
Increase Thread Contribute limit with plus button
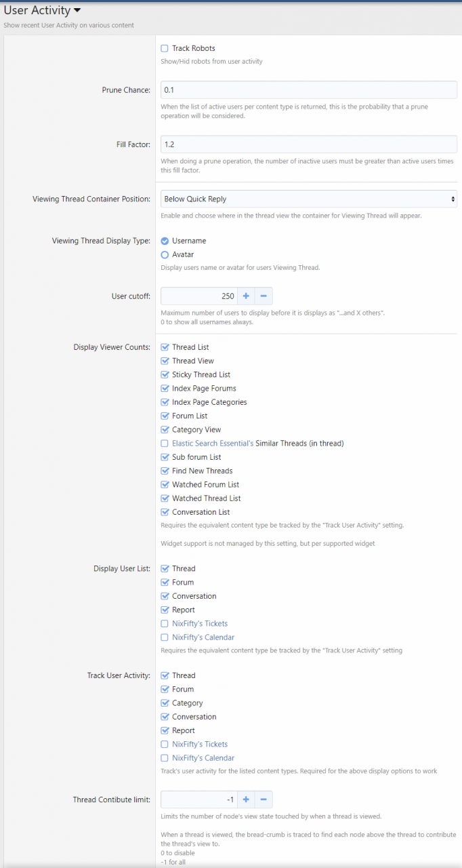(x=246, y=800)
